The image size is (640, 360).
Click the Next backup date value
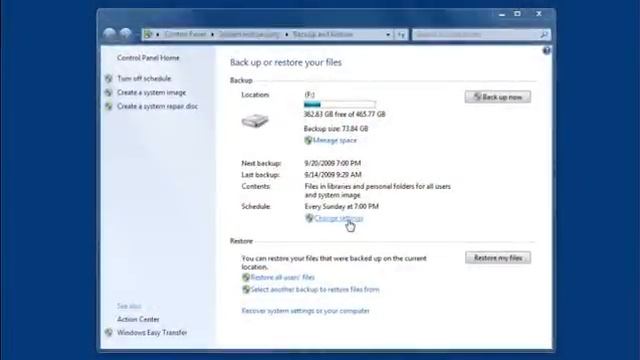click(x=333, y=163)
